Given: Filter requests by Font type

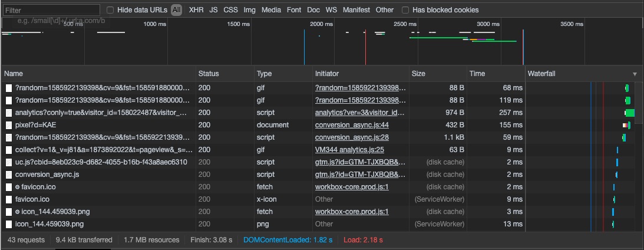Looking at the screenshot, I should tap(294, 10).
